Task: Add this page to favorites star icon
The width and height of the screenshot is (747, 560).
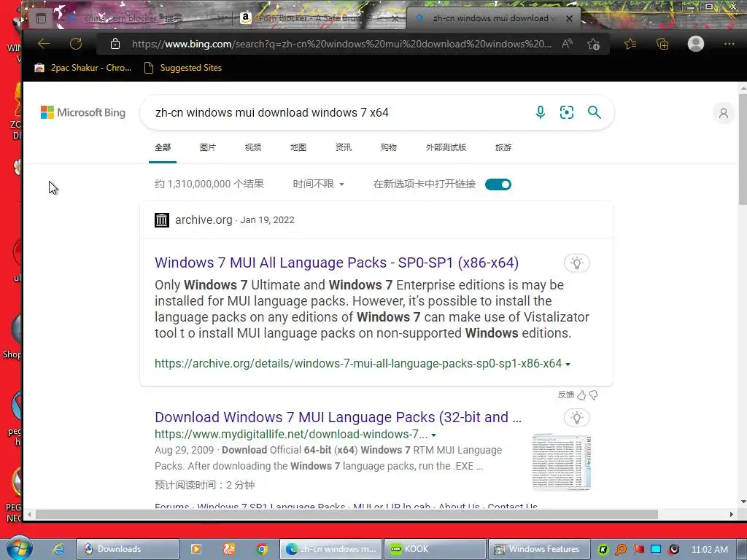Action: click(593, 44)
